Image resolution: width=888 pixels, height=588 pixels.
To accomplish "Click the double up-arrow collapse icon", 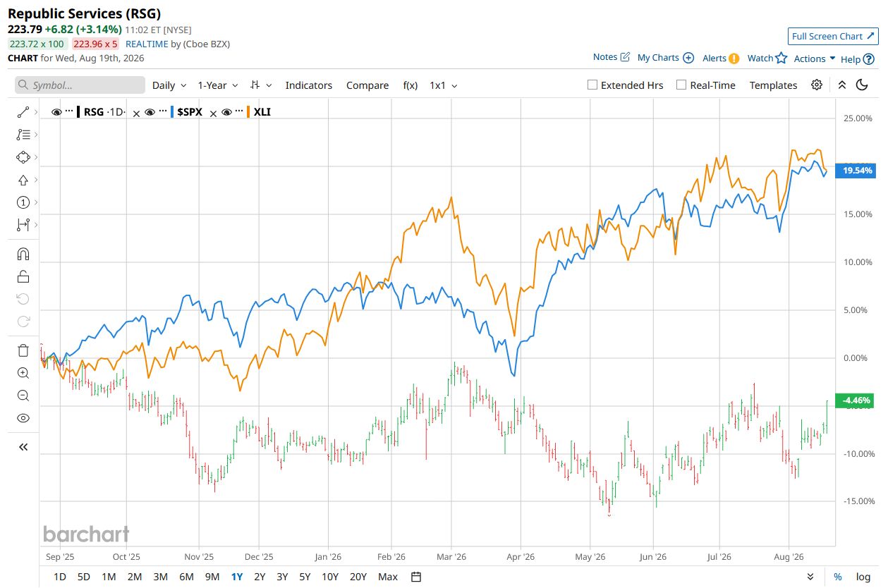I will [841, 85].
